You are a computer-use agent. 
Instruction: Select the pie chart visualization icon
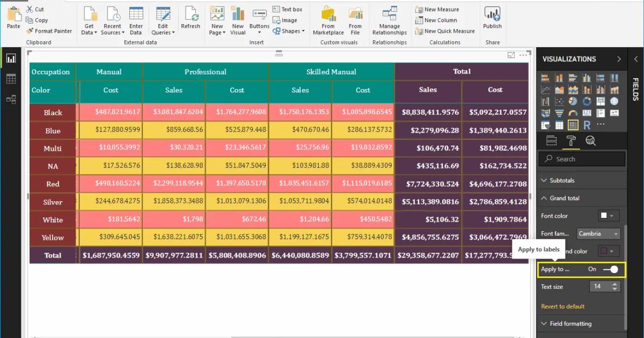(573, 101)
